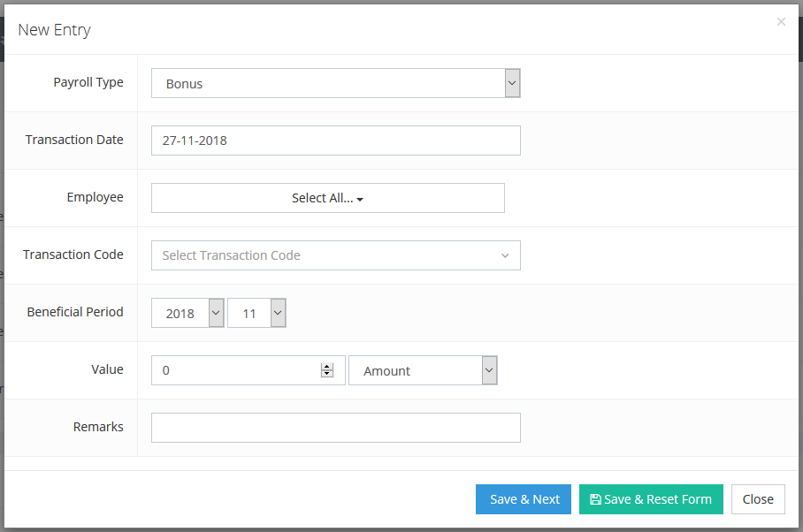Open the Beneficial Period year dropdown (2018)

187,313
